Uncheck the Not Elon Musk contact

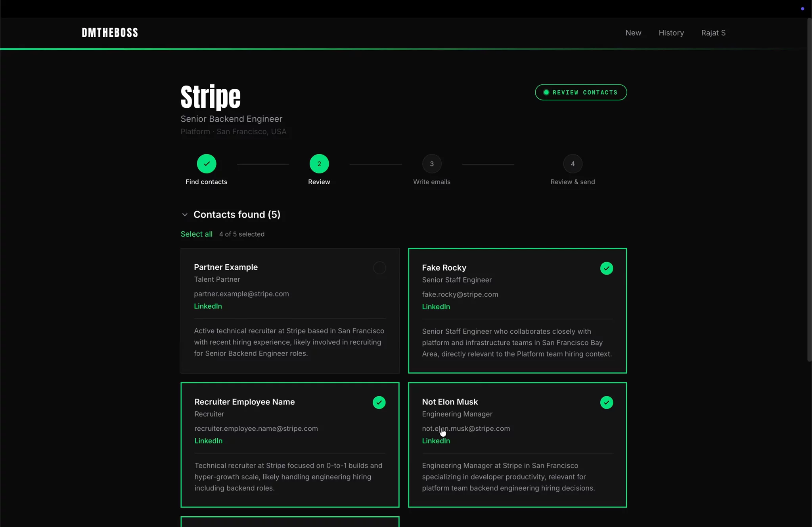coord(607,403)
